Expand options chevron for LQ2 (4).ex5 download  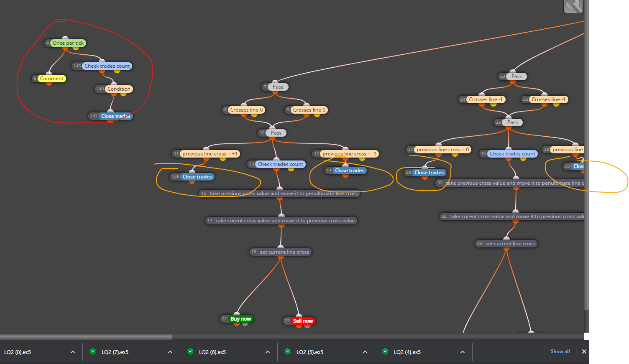coord(463,352)
